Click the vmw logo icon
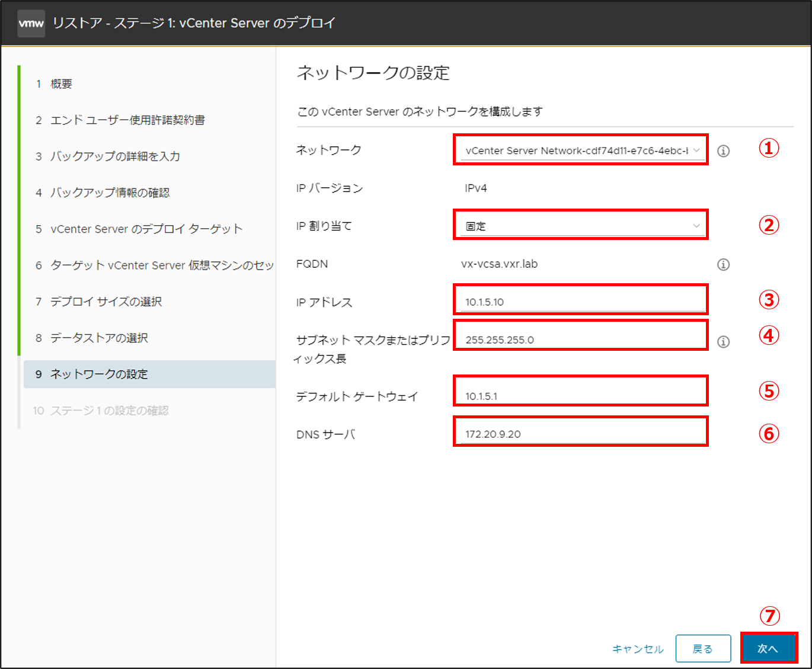The image size is (812, 669). (x=31, y=24)
